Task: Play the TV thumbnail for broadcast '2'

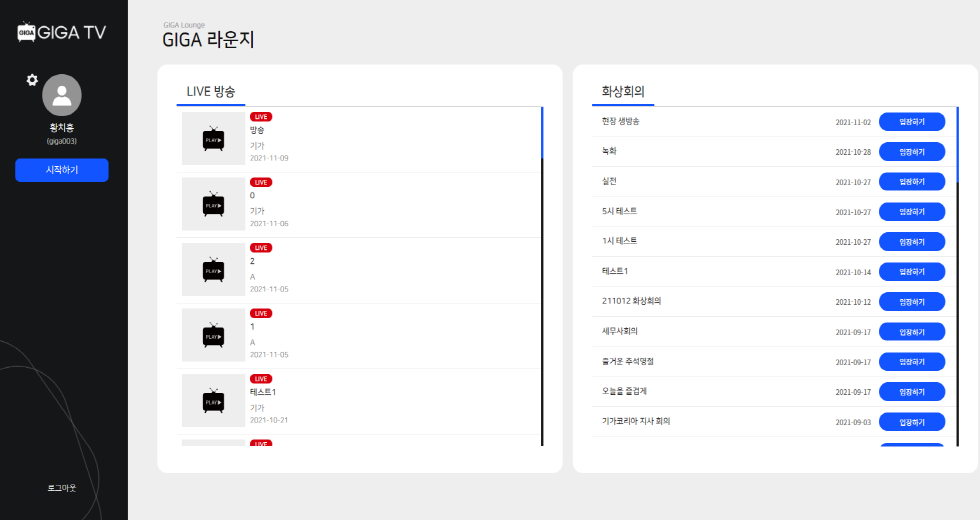Action: tap(213, 270)
